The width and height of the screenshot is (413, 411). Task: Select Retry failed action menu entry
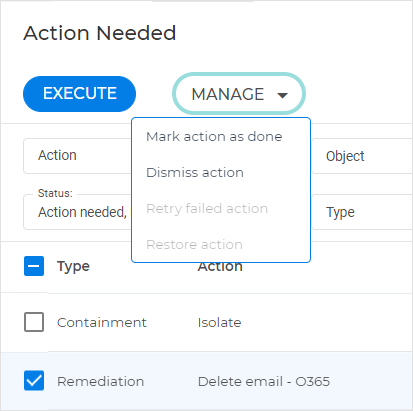(207, 209)
